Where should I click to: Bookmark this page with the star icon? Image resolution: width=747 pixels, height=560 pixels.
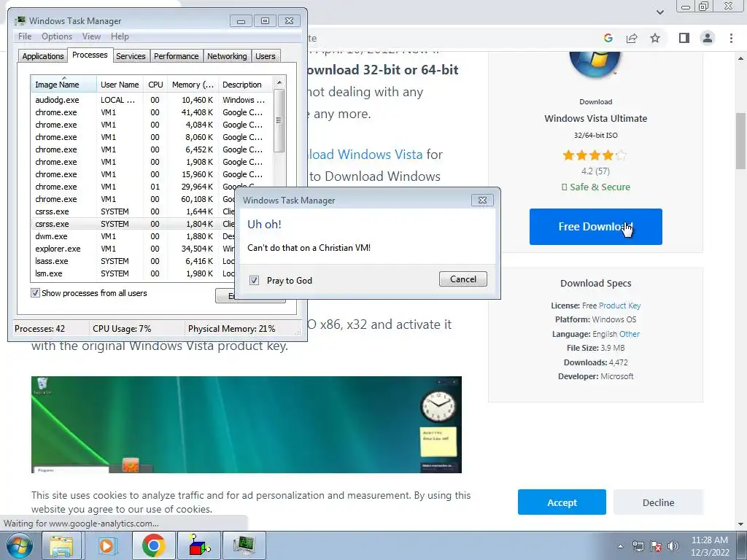(655, 38)
